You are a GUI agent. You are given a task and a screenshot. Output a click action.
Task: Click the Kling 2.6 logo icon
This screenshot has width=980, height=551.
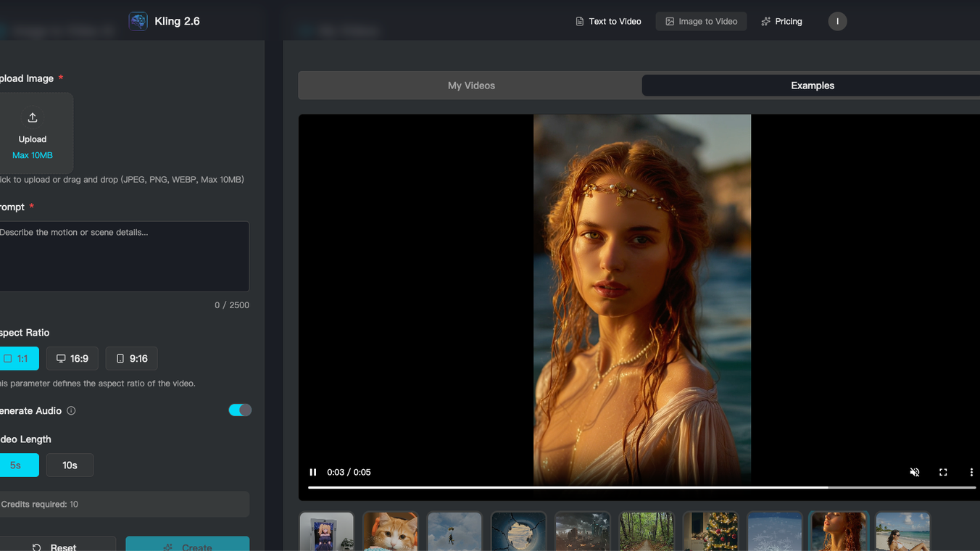coord(138,21)
